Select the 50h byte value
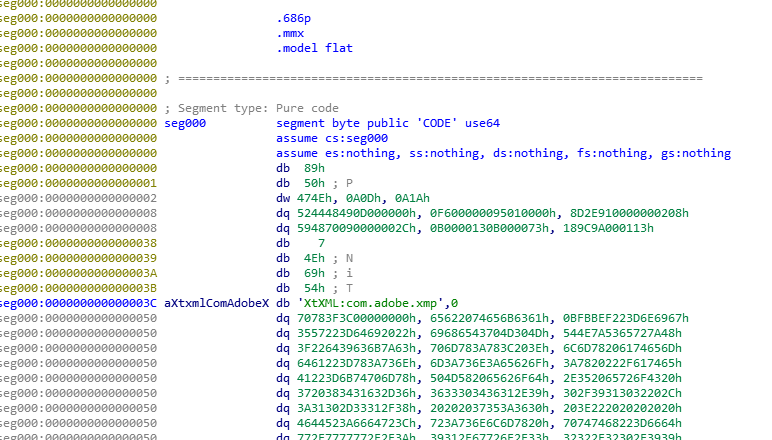 click(314, 184)
